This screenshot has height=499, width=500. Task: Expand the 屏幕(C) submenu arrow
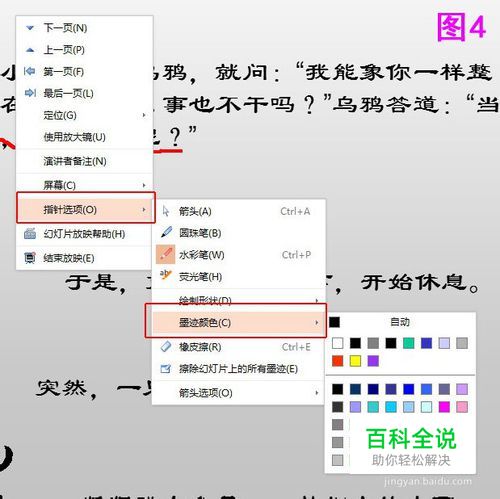pos(144,185)
